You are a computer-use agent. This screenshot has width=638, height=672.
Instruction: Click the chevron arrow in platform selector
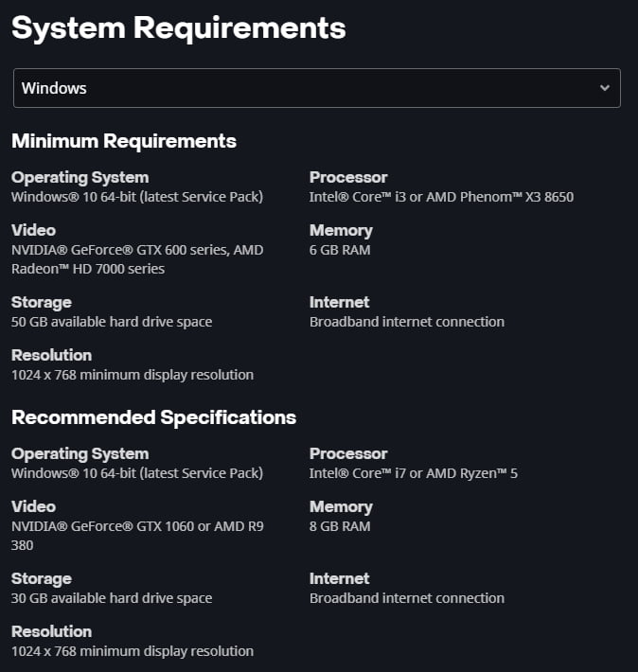coord(604,88)
